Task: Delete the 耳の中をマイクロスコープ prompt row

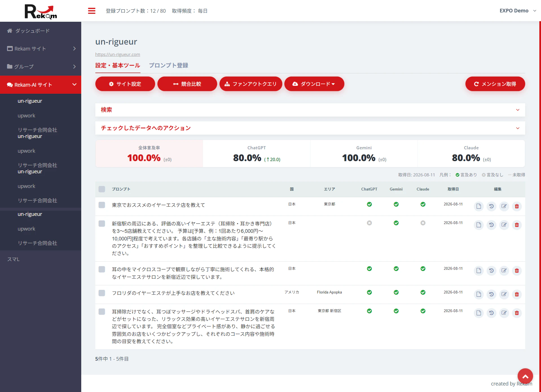Action: (x=517, y=271)
